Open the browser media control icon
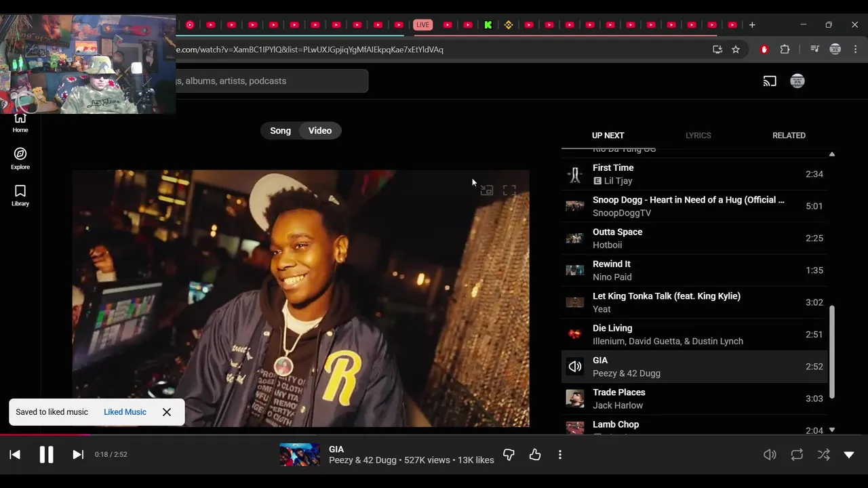868x488 pixels. (815, 49)
